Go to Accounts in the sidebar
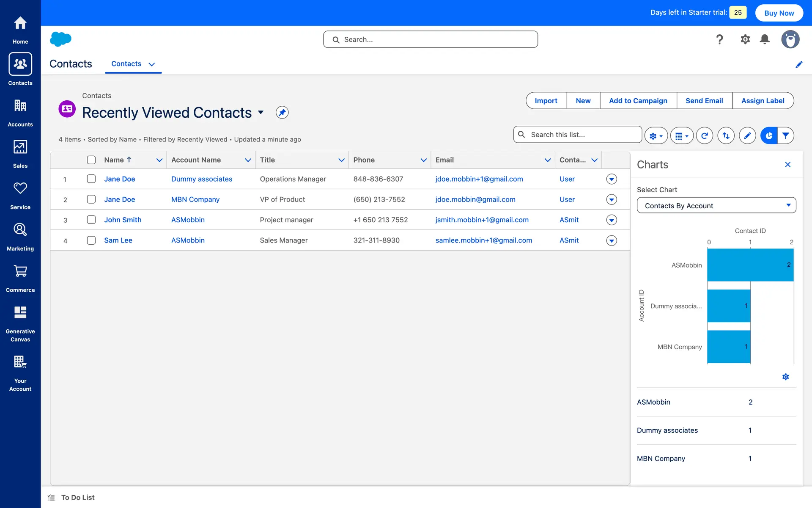This screenshot has height=508, width=812. coord(20,112)
